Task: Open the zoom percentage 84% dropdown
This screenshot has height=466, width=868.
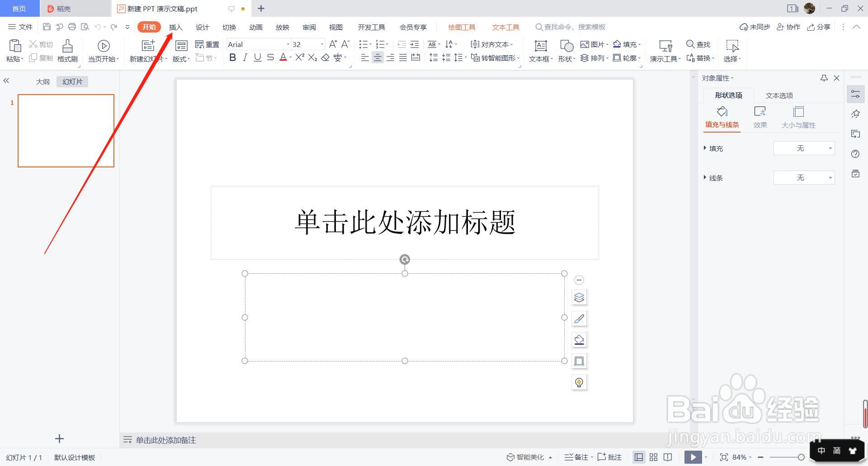Action: click(x=742, y=457)
